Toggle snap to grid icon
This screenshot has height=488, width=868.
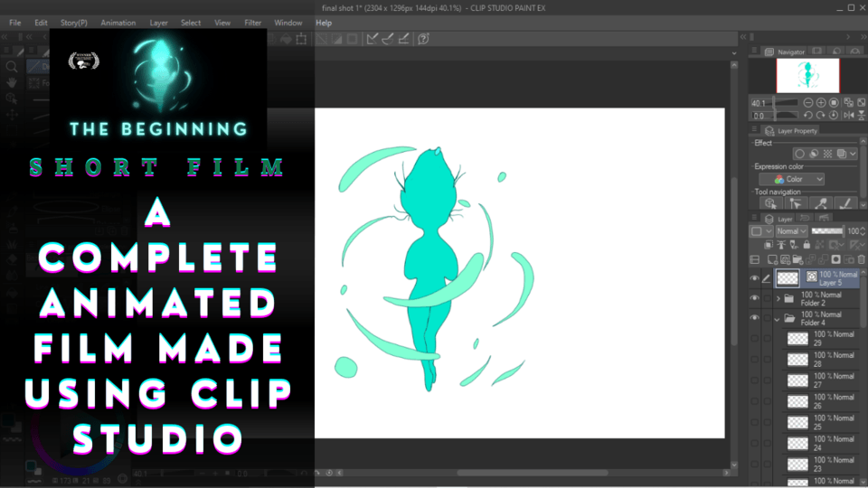pos(404,39)
